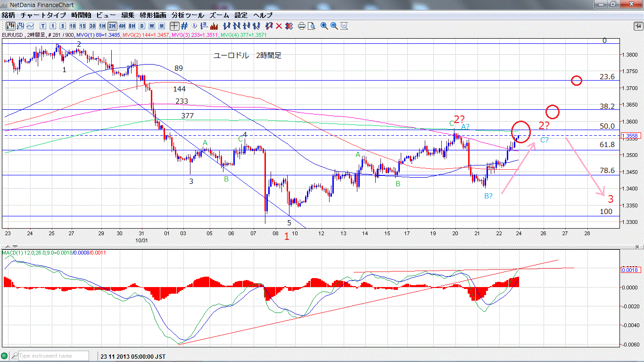The height and width of the screenshot is (362, 644).
Task: Select the tick (T) timeframe
Action: pos(43,26)
